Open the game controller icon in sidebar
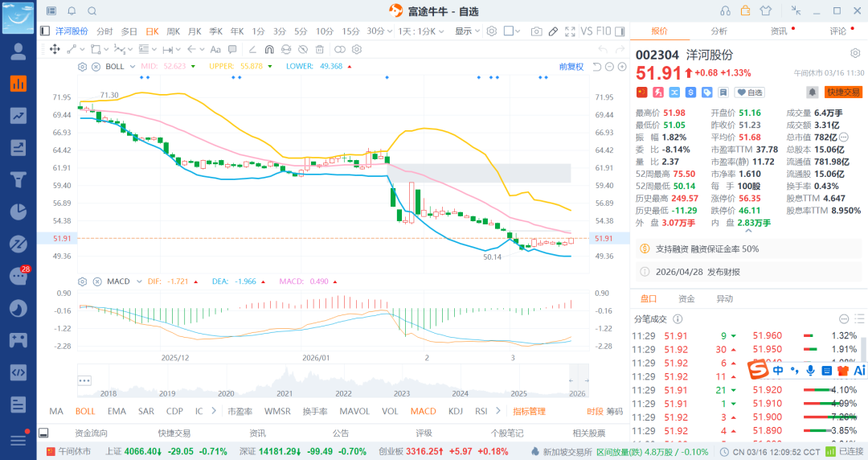 (18, 339)
